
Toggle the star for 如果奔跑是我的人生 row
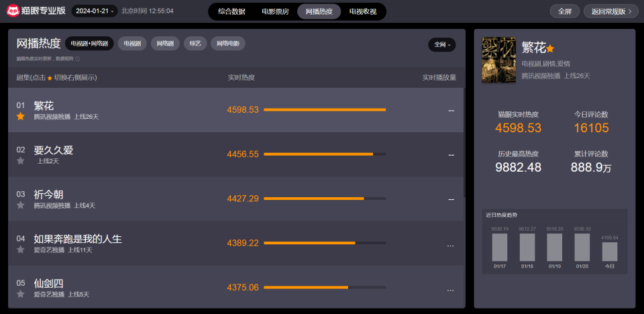(x=21, y=250)
